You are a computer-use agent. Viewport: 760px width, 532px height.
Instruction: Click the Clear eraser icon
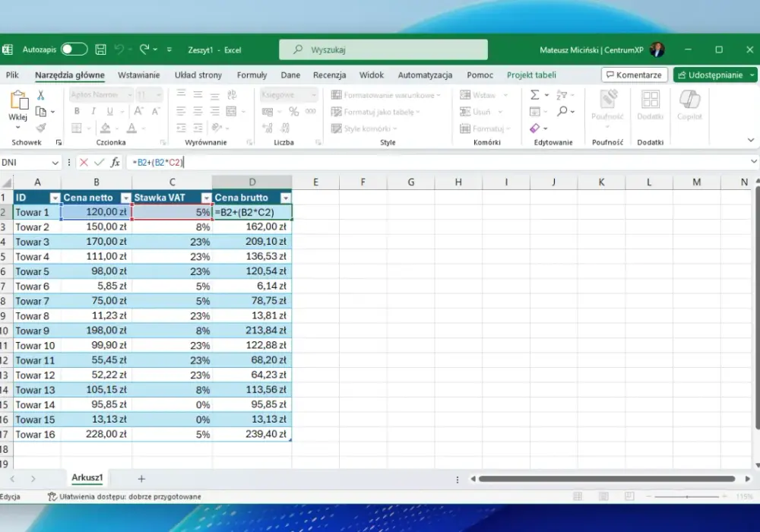tap(534, 128)
